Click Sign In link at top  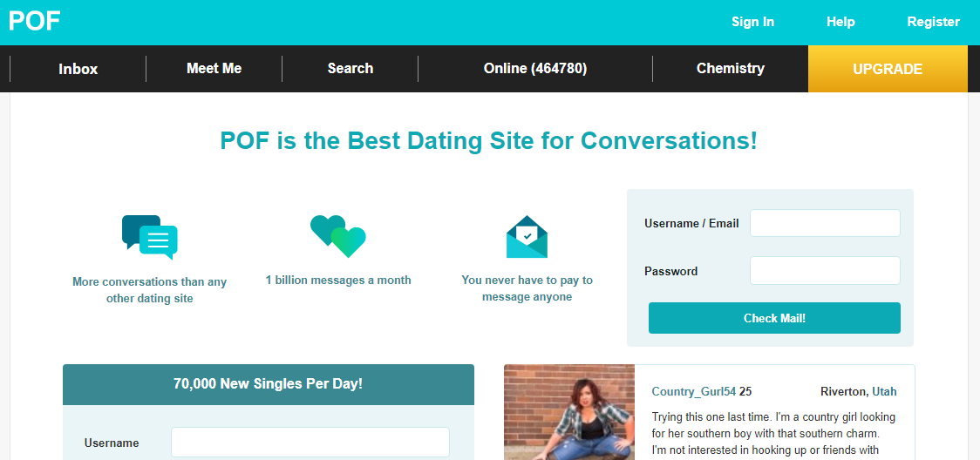tap(752, 22)
